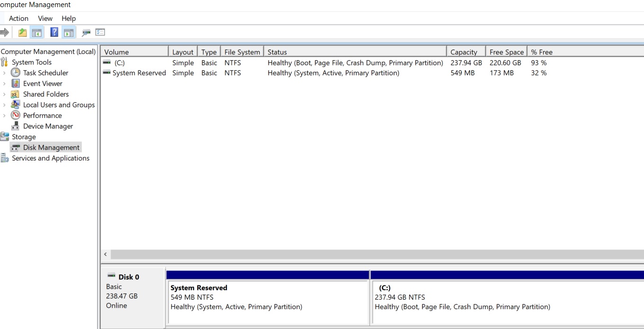The image size is (644, 329).
Task: Select Disk Management in the sidebar
Action: [51, 147]
